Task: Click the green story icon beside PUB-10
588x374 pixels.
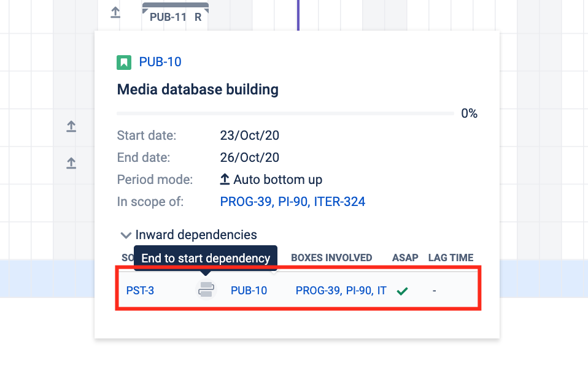Action: (124, 62)
